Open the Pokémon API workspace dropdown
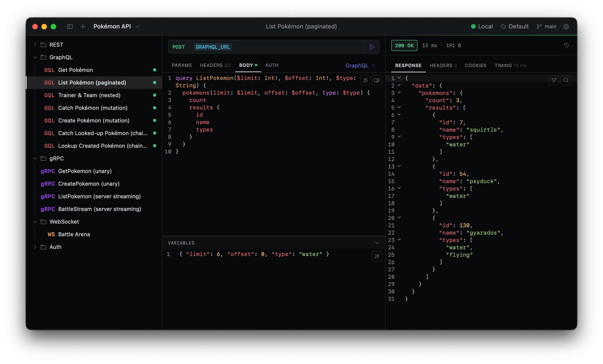The width and height of the screenshot is (603, 364). [x=116, y=27]
